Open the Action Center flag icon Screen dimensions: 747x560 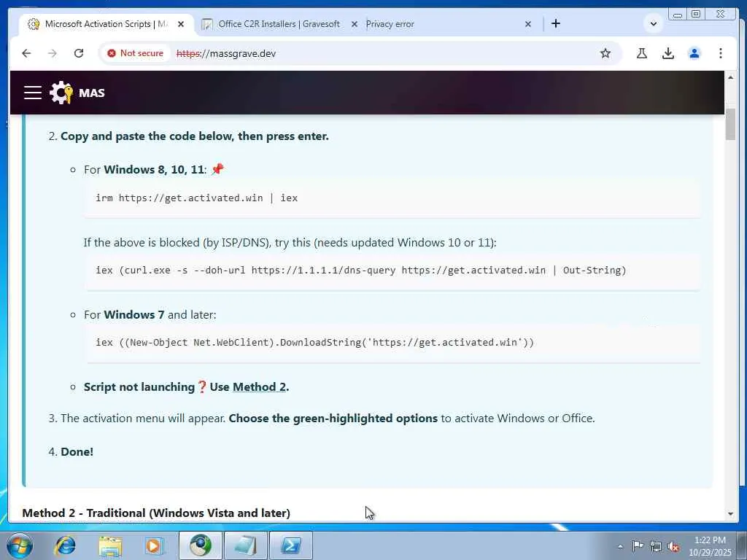(x=638, y=546)
